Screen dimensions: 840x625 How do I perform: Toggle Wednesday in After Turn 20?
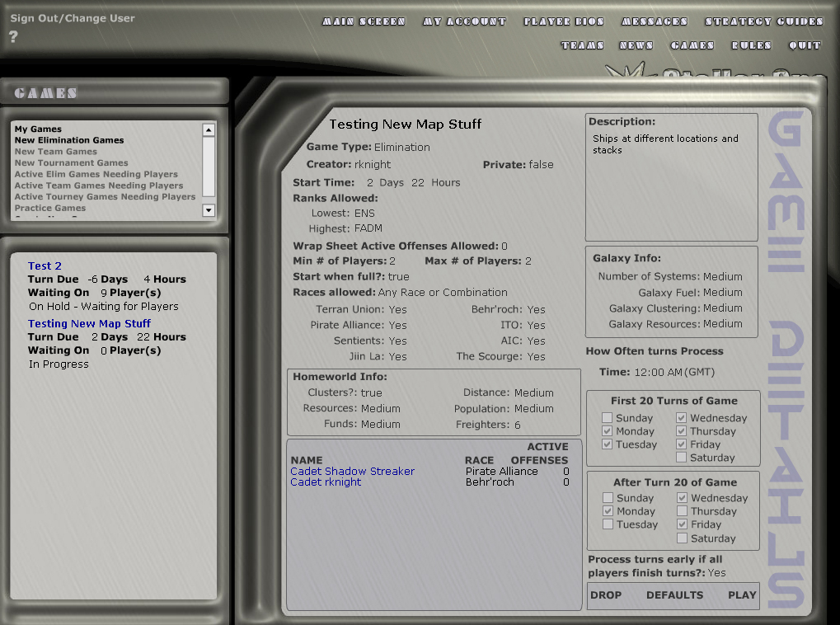(682, 498)
